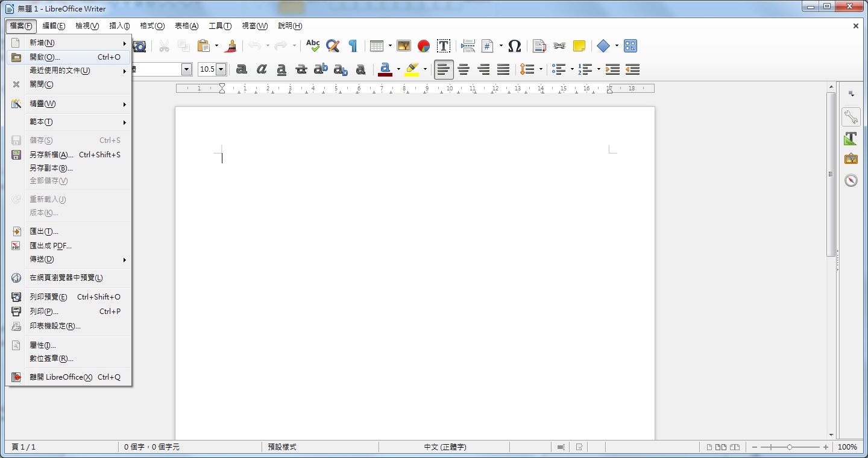Click the zoom slider handle in status bar
This screenshot has width=868, height=458.
790,447
